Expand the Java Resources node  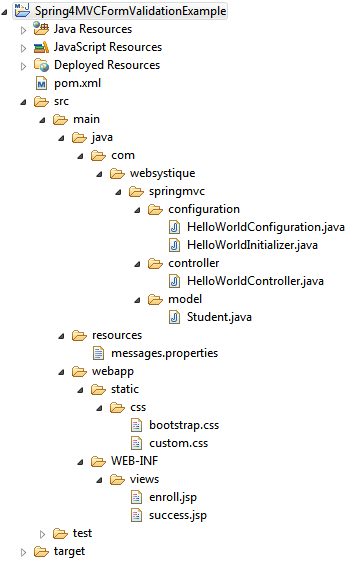tap(23, 30)
